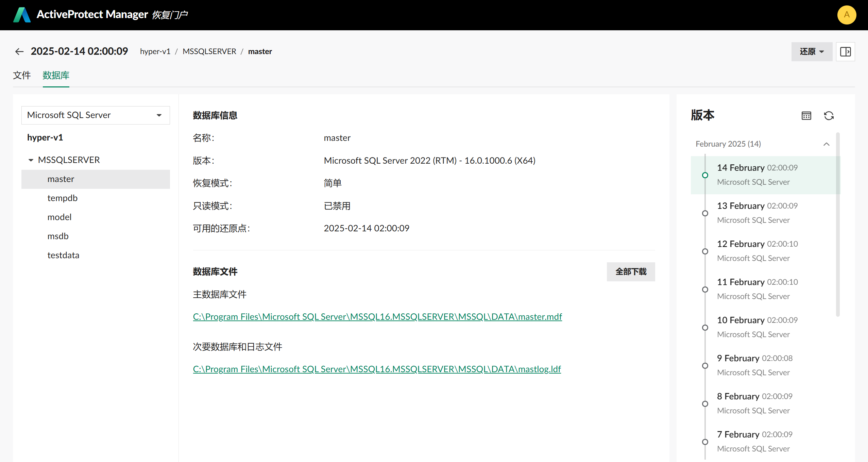Switch to the 数据库 tab
This screenshot has height=462, width=868.
pos(56,75)
